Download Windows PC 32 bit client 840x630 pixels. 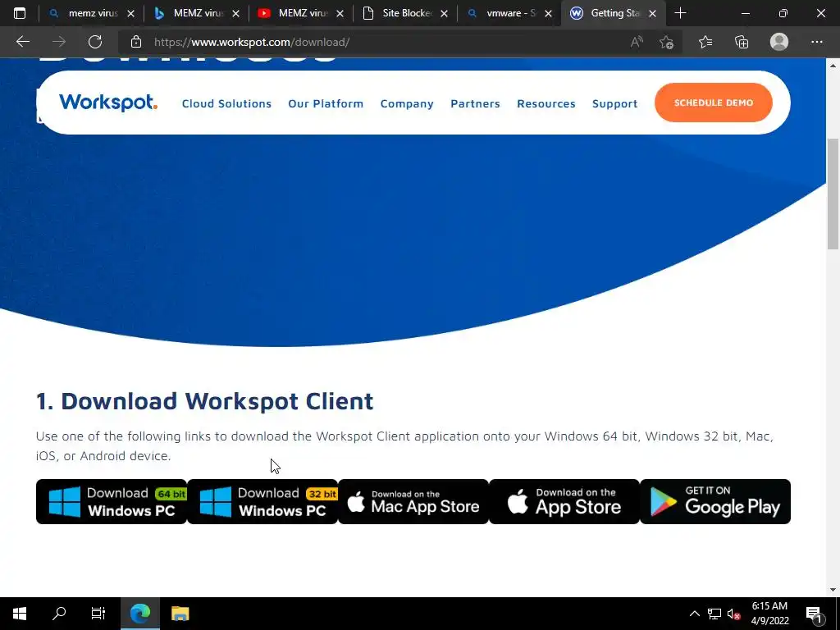262,501
